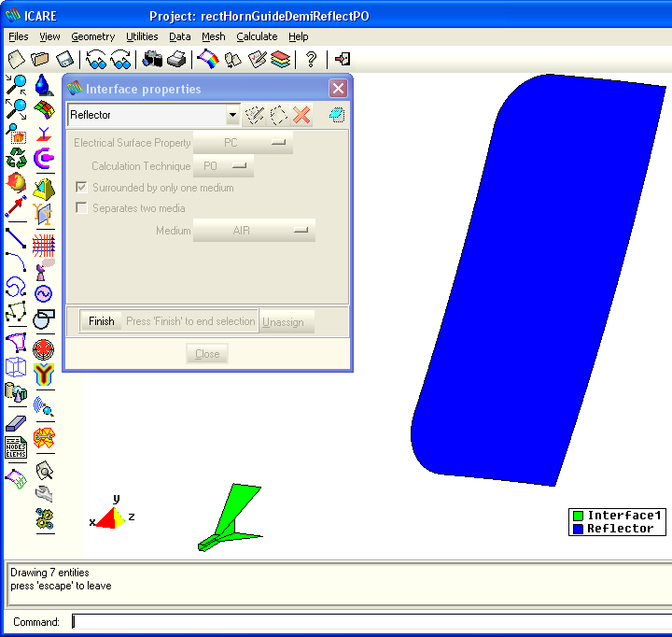Save project with the floppy disk icon
Viewport: 672px width, 637px height.
(64, 59)
